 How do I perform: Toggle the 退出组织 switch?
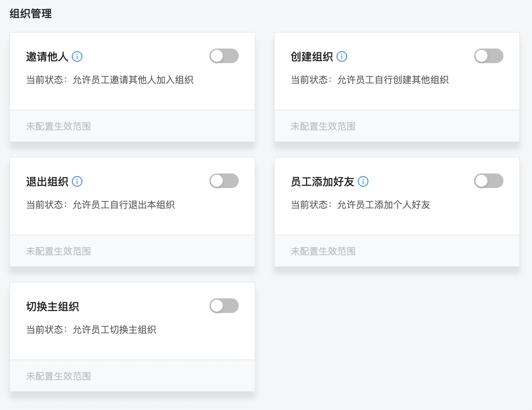click(224, 181)
